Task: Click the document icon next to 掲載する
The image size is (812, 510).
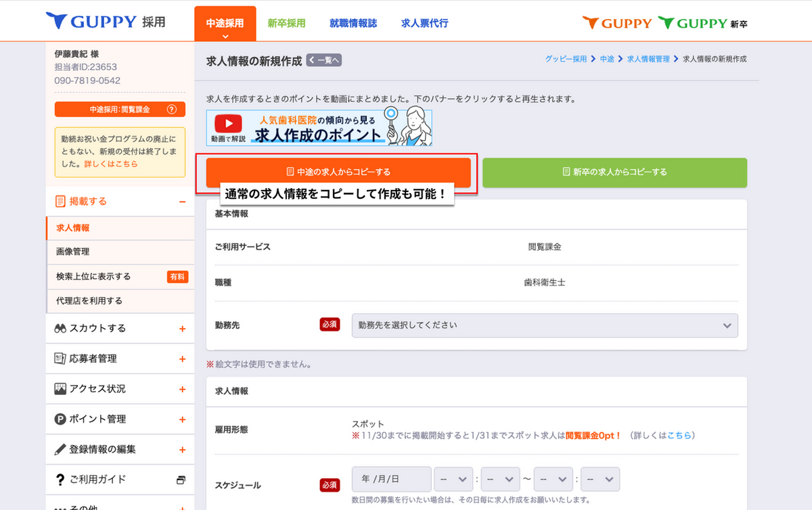Action: [60, 202]
